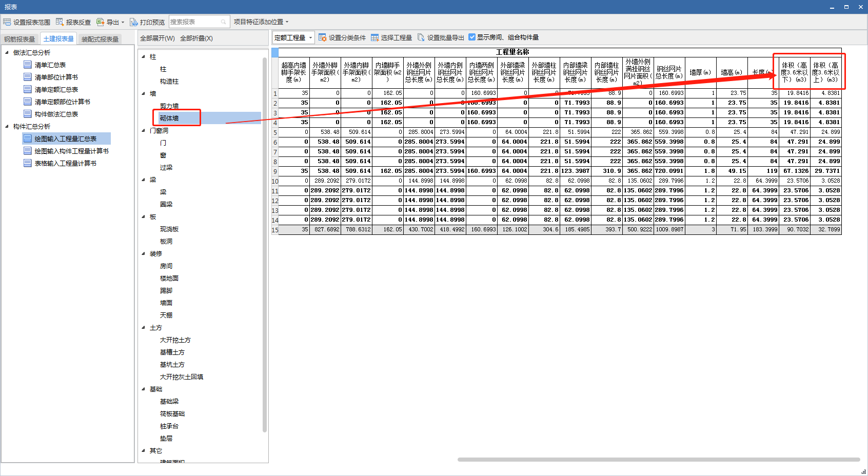Select 筏板基础 in the component tree

point(172,414)
